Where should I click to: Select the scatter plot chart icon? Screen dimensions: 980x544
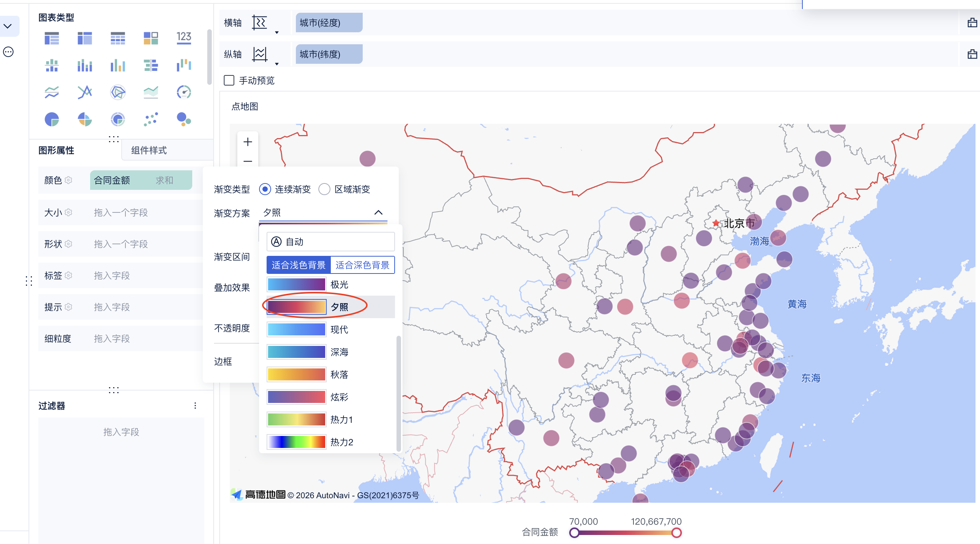tap(151, 119)
